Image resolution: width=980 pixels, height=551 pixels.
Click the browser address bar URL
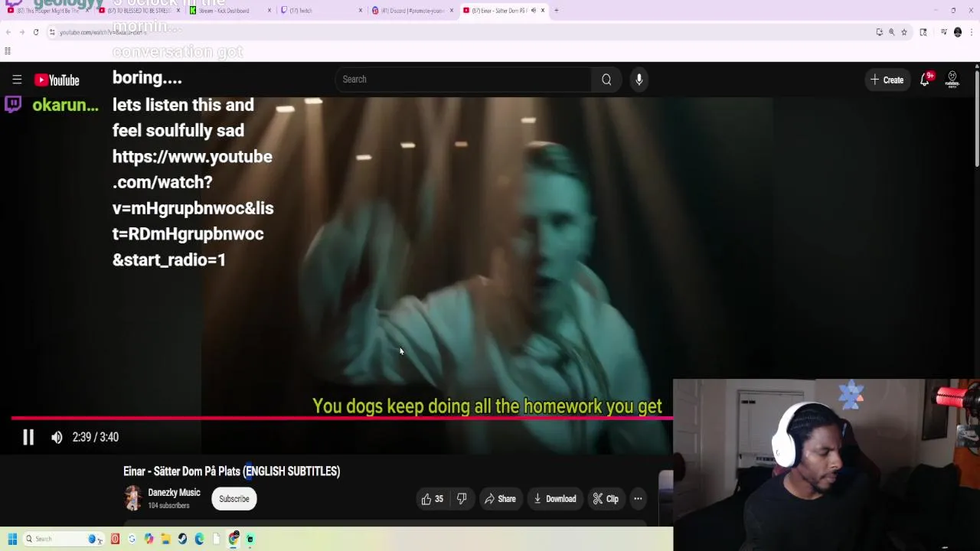(x=103, y=32)
